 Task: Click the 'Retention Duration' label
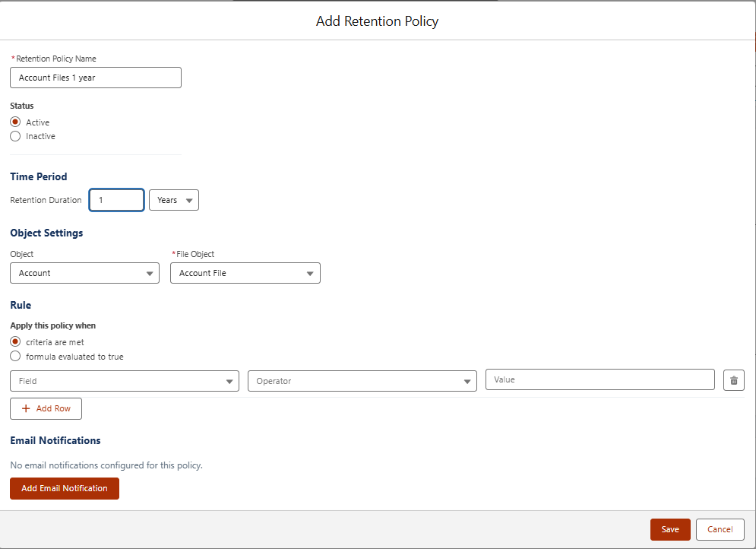tap(46, 200)
